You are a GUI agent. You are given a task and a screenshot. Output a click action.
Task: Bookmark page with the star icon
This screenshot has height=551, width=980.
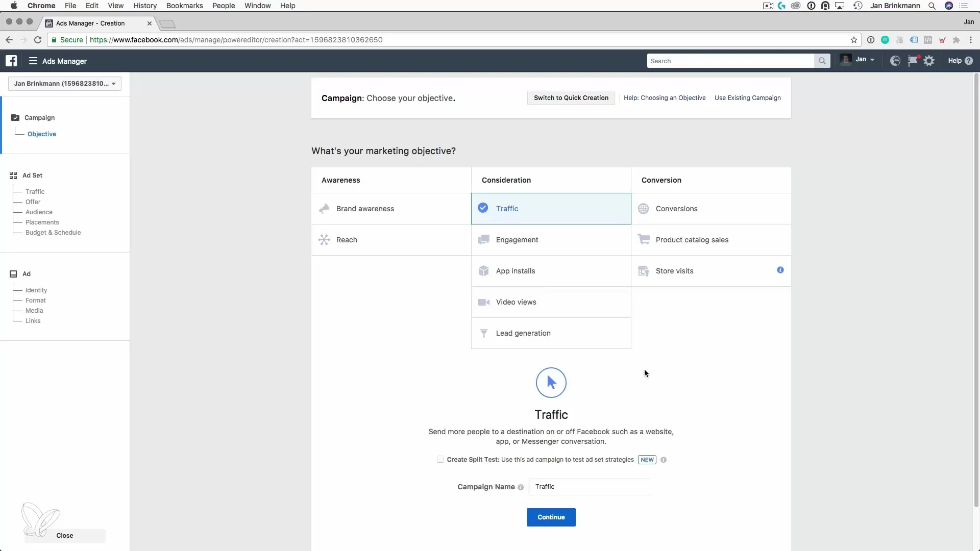pyautogui.click(x=854, y=40)
